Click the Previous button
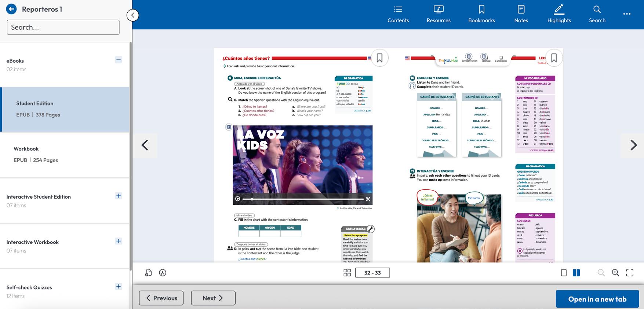The width and height of the screenshot is (644, 309). (x=161, y=298)
